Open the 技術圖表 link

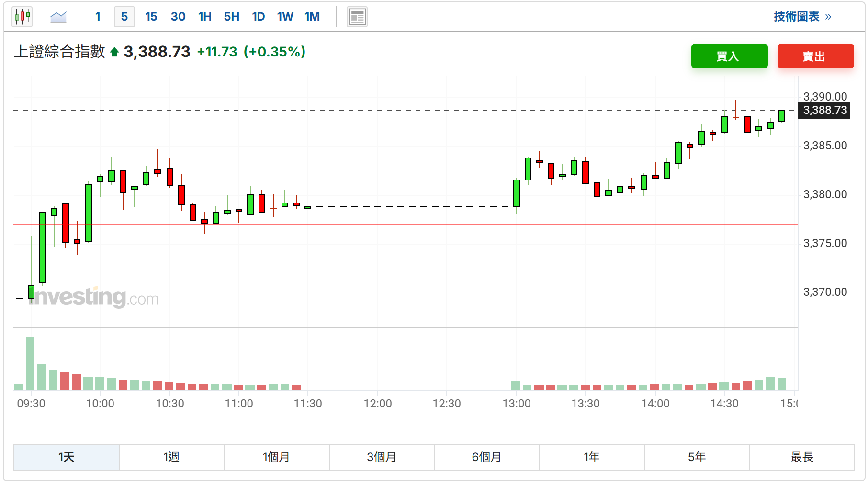pyautogui.click(x=802, y=17)
